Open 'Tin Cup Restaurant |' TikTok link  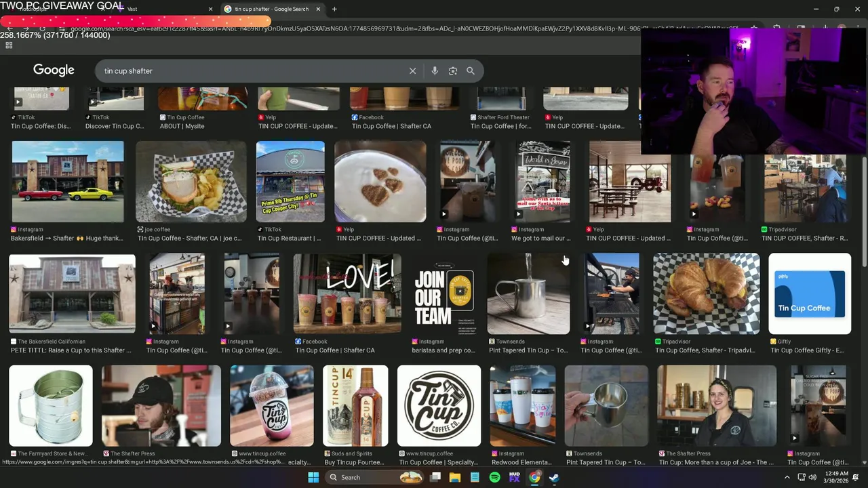click(x=290, y=239)
